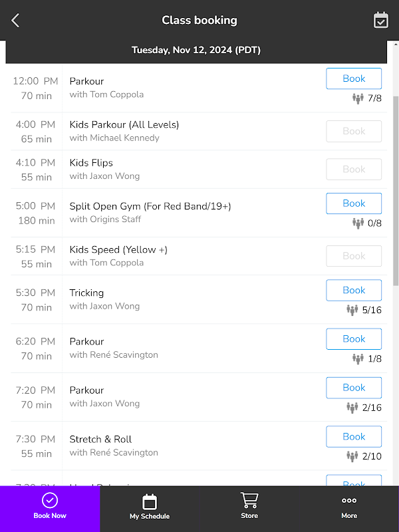The image size is (399, 532).
Task: Click the attendee icon beside 7/8
Action: [358, 98]
